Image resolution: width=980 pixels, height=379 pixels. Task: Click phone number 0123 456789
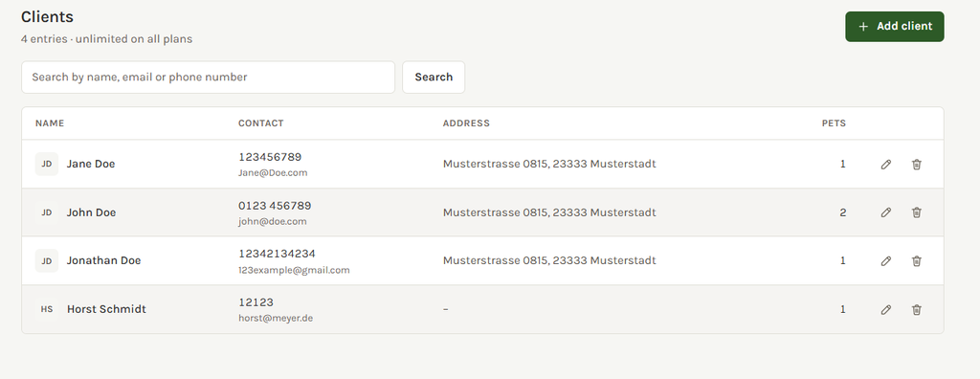(275, 206)
